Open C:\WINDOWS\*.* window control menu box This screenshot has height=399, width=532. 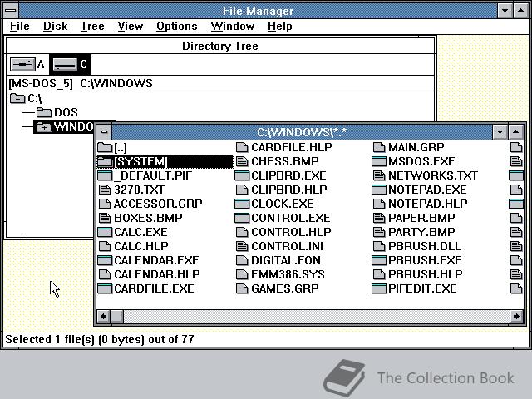(x=104, y=132)
